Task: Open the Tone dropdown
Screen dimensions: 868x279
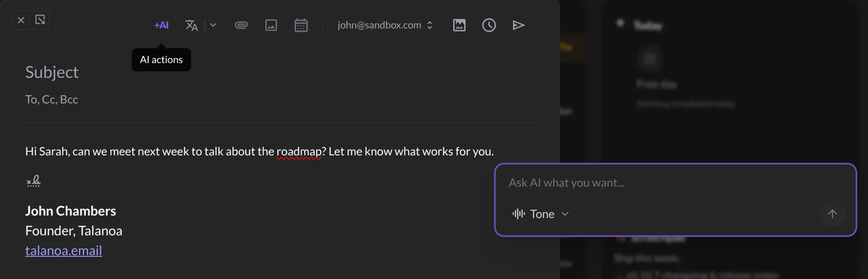Action: tap(541, 214)
